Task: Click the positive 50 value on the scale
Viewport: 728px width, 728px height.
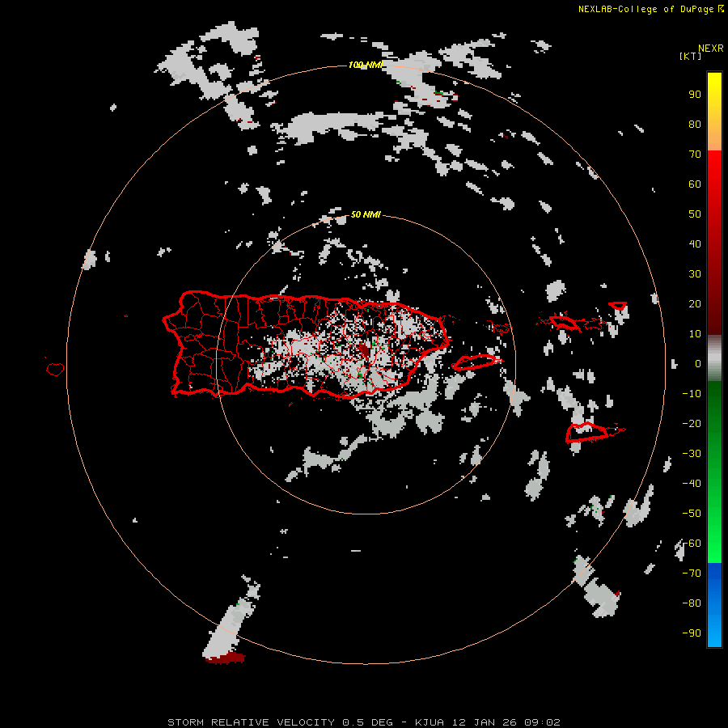Action: [695, 214]
